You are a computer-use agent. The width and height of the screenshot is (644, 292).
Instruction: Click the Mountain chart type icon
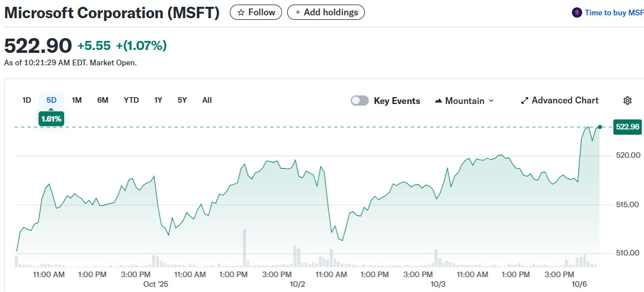tap(438, 101)
